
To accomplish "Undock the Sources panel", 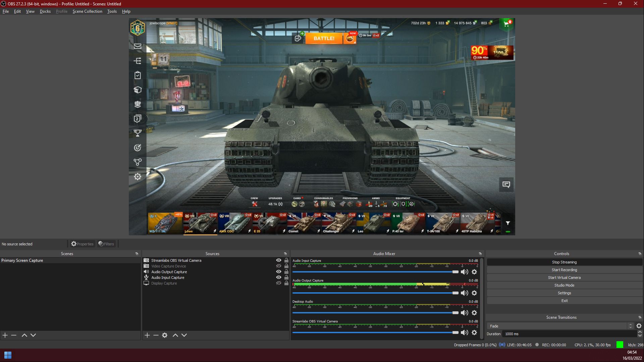I will pyautogui.click(x=285, y=254).
